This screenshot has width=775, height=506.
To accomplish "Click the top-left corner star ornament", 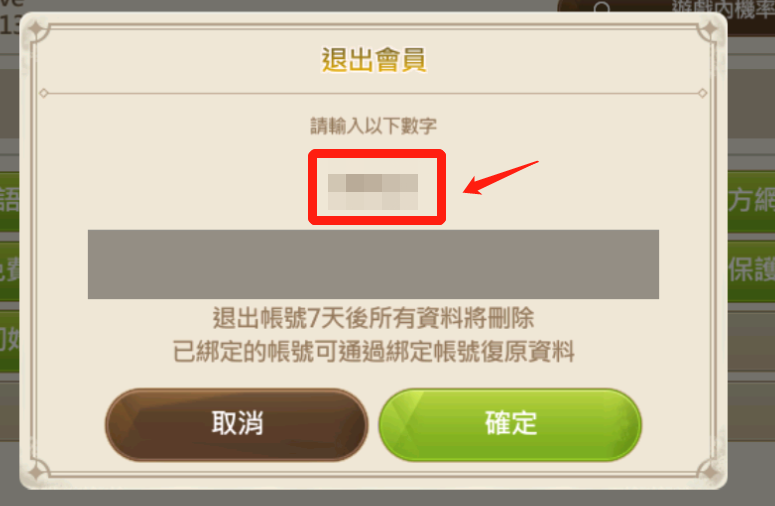I will 37,30.
